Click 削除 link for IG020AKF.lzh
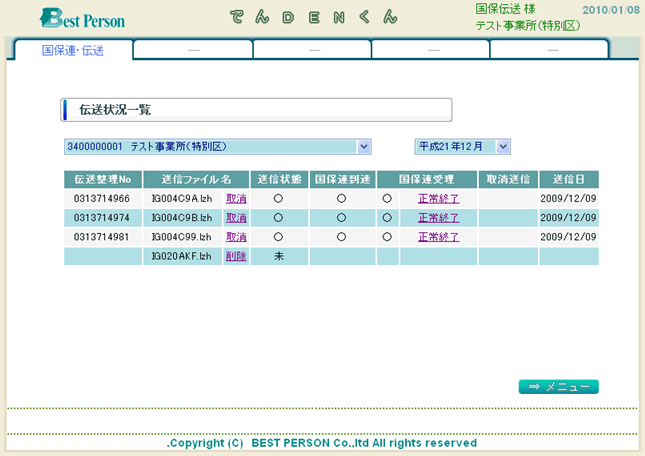This screenshot has height=456, width=645. click(x=236, y=256)
